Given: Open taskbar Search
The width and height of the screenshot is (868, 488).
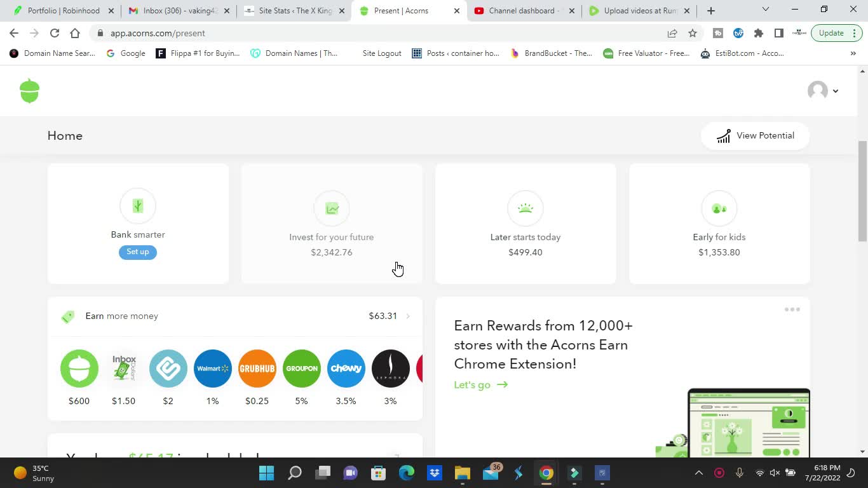Looking at the screenshot, I should (295, 473).
